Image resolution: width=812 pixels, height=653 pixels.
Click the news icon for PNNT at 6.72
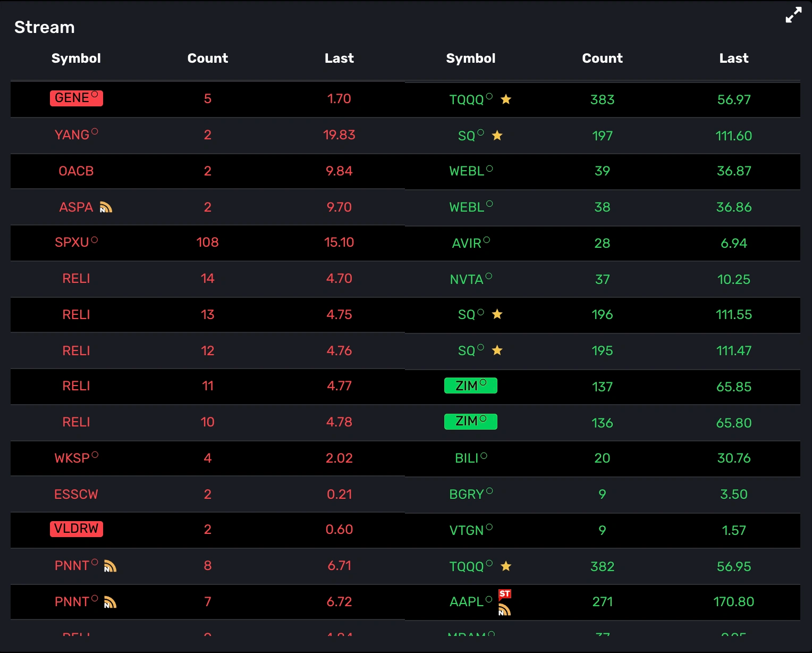[x=110, y=602]
